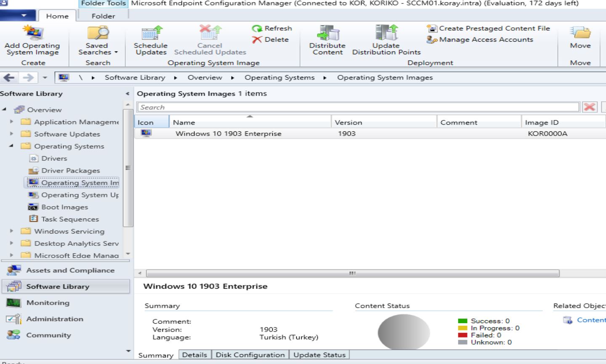Clear the search with the red X icon
The image size is (606, 364).
click(590, 107)
